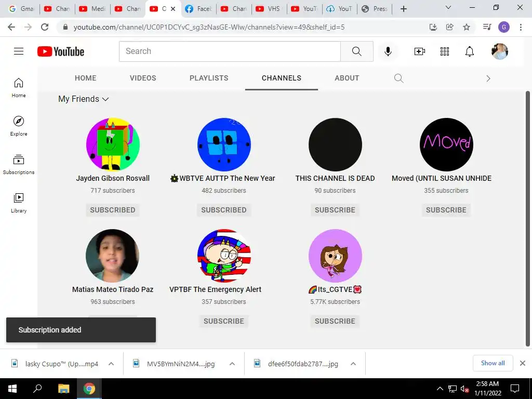Close the current YouTube tab
Screen dimensions: 532x399
coord(173,9)
